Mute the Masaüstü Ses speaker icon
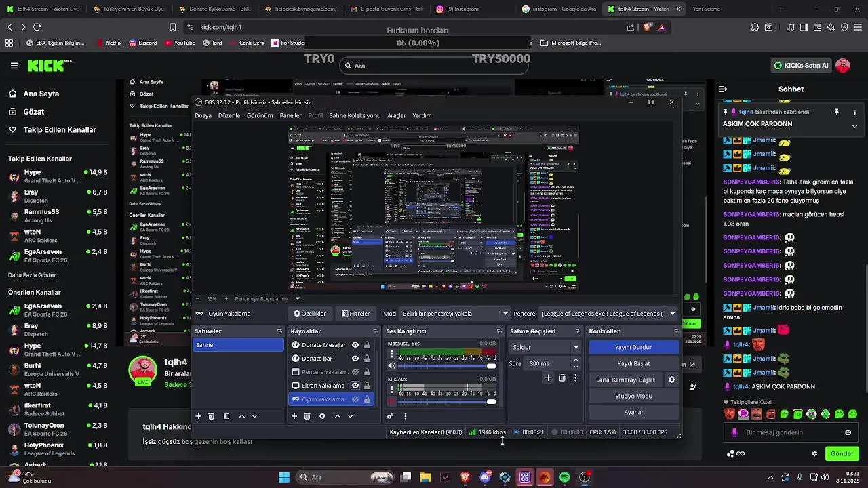Viewport: 868px width, 488px height. [x=391, y=366]
